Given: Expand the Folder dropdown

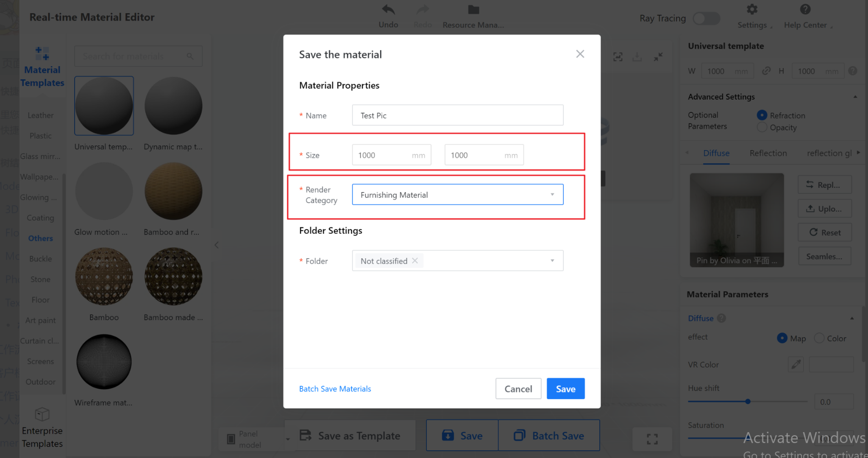Looking at the screenshot, I should pyautogui.click(x=552, y=261).
